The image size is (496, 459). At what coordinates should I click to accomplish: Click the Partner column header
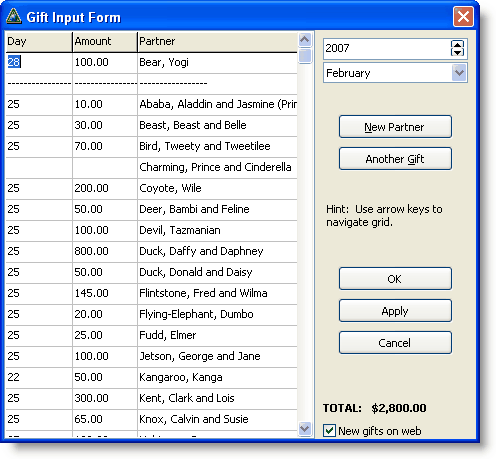point(217,42)
